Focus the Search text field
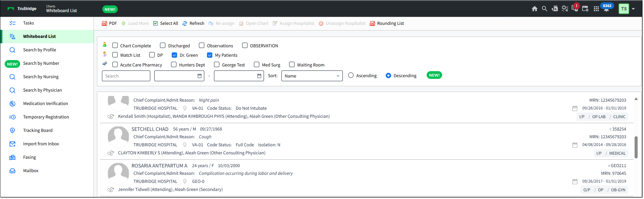This screenshot has height=199, width=644. 126,76
